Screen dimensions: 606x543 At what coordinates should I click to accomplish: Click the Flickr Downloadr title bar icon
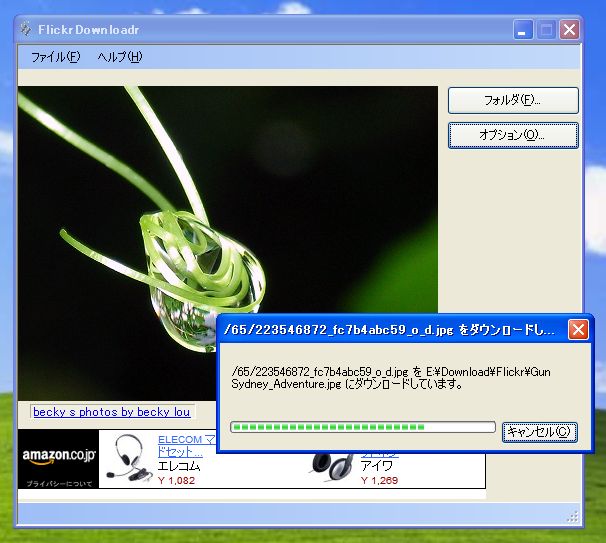[26, 29]
